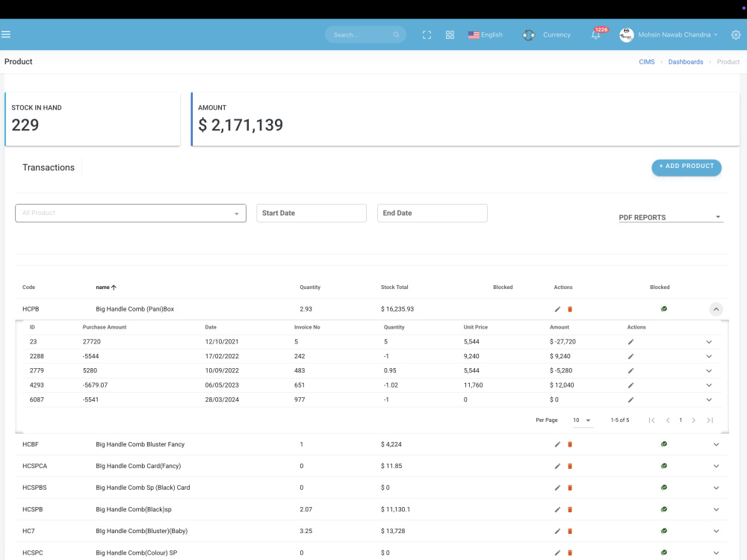Open the apps grid icon

coord(450,35)
